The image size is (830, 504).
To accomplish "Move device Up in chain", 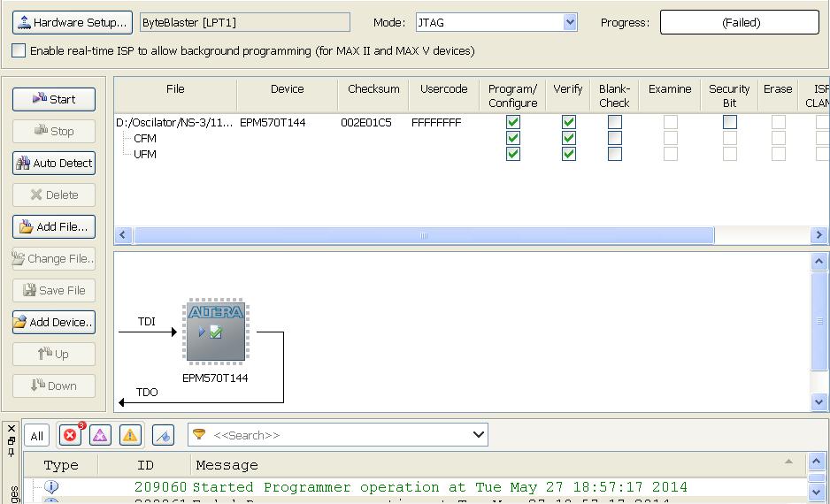I will coord(54,354).
